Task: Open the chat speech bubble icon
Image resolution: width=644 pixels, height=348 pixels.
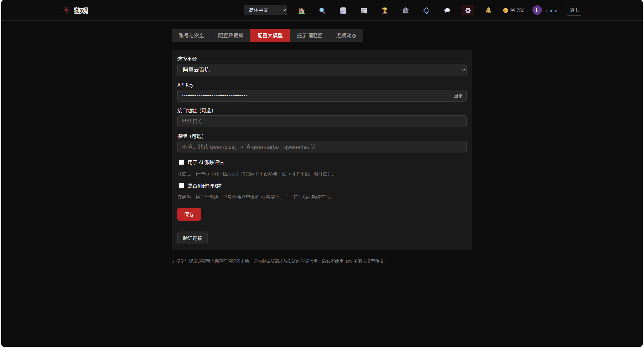Action: point(447,10)
